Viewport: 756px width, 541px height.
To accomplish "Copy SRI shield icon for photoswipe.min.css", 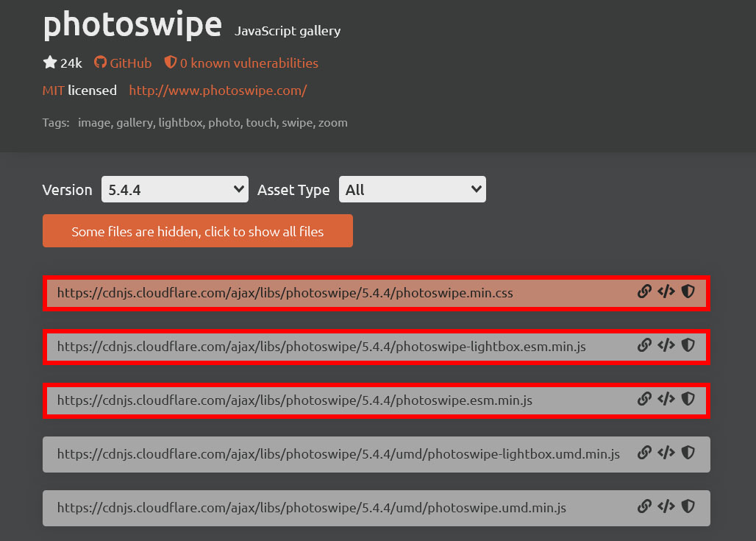I will pyautogui.click(x=688, y=292).
